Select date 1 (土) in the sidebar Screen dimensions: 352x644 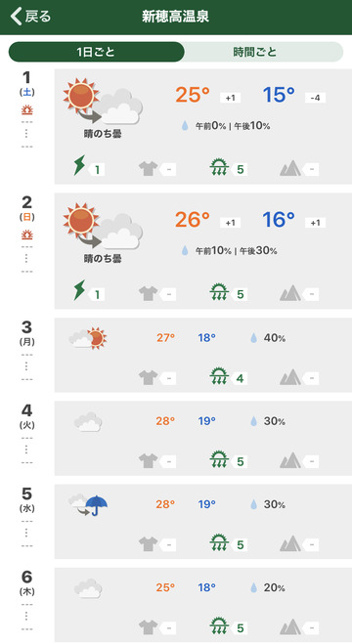tap(26, 84)
